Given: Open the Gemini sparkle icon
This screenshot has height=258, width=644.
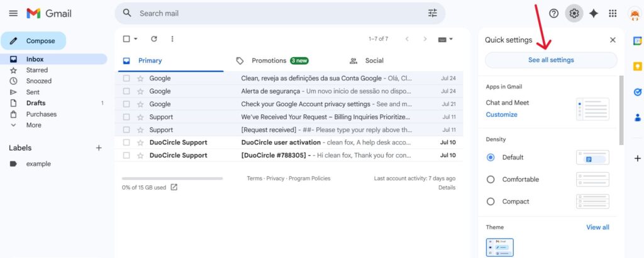Looking at the screenshot, I should click(x=593, y=14).
